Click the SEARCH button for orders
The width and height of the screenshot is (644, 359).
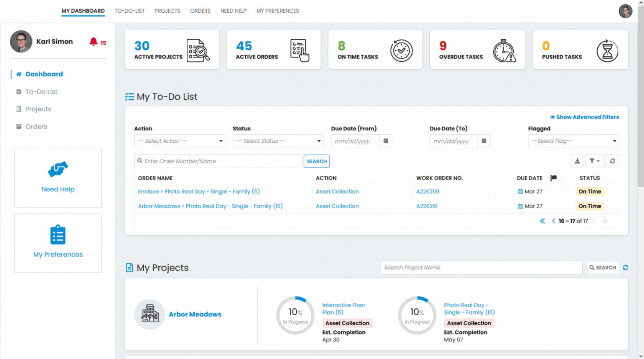point(317,161)
